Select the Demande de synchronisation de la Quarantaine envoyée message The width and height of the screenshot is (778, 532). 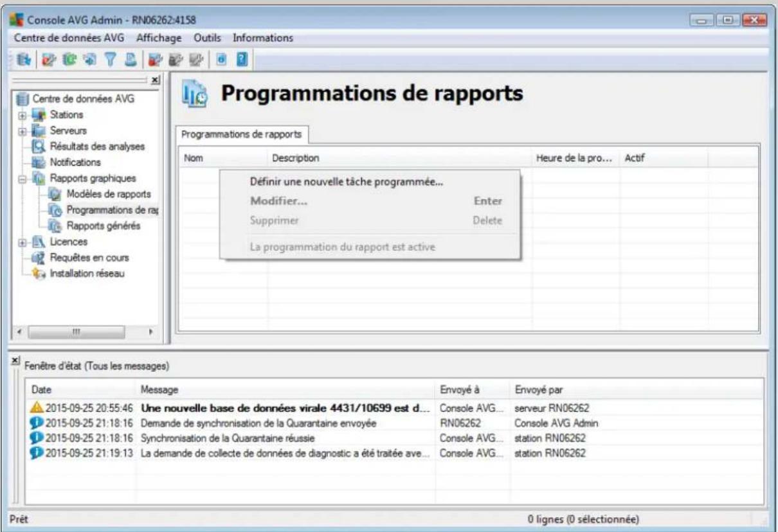coord(258,423)
